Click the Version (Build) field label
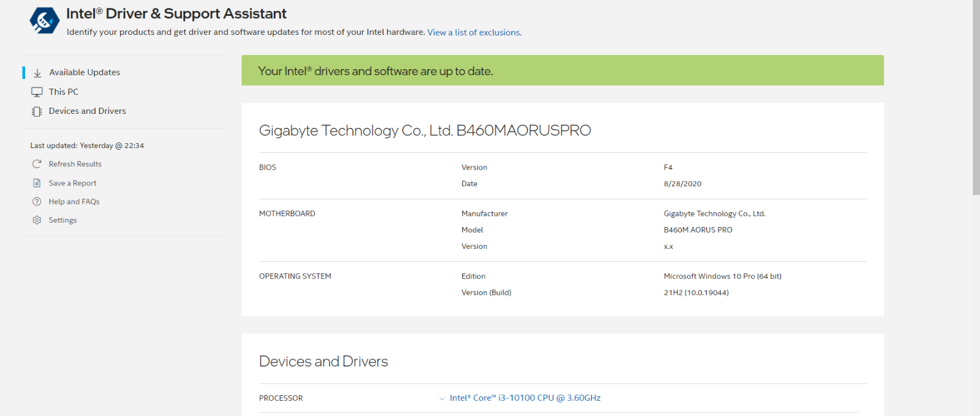980x416 pixels. coord(486,292)
